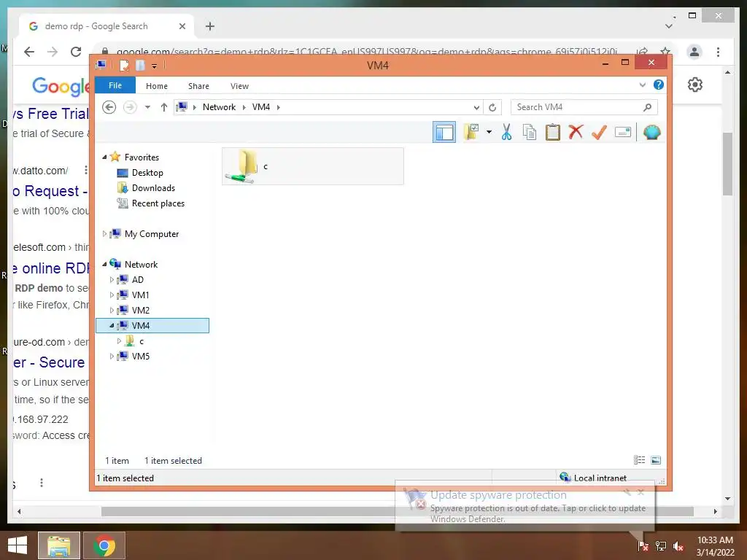Click the blue shell icon in toolbar
Image resolution: width=747 pixels, height=560 pixels.
[651, 132]
